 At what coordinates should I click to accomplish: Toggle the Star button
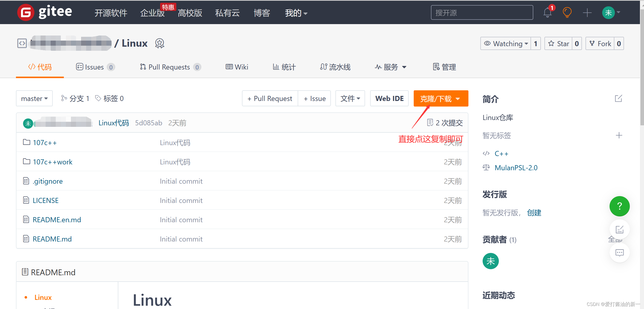558,44
